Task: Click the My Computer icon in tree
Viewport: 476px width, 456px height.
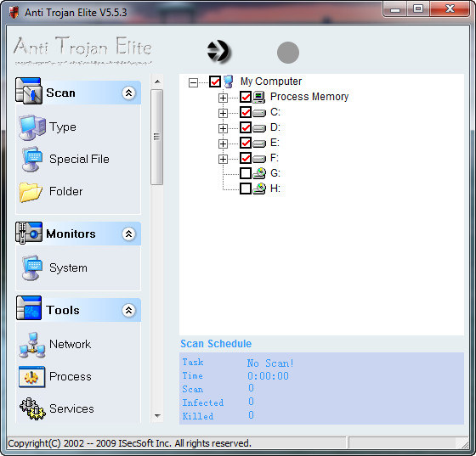Action: pos(229,82)
